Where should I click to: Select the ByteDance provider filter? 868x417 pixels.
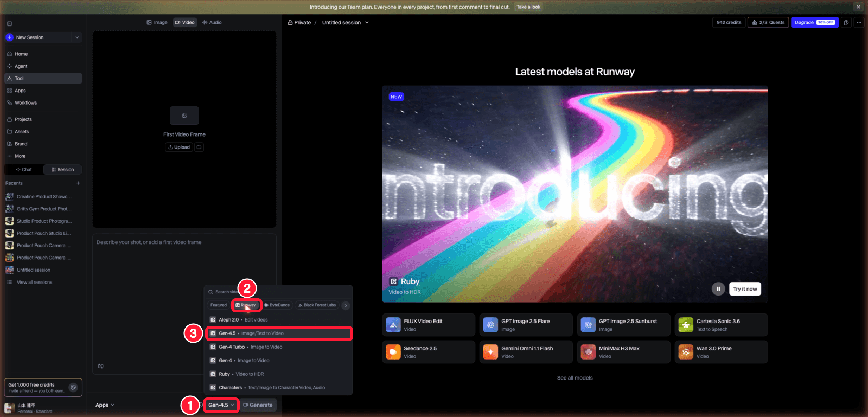[x=277, y=305]
